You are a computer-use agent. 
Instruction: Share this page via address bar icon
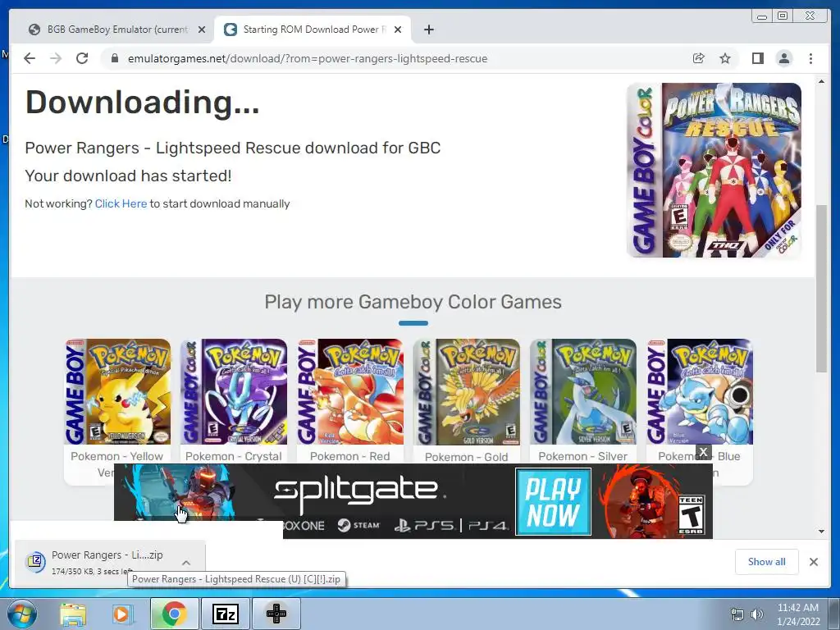698,58
